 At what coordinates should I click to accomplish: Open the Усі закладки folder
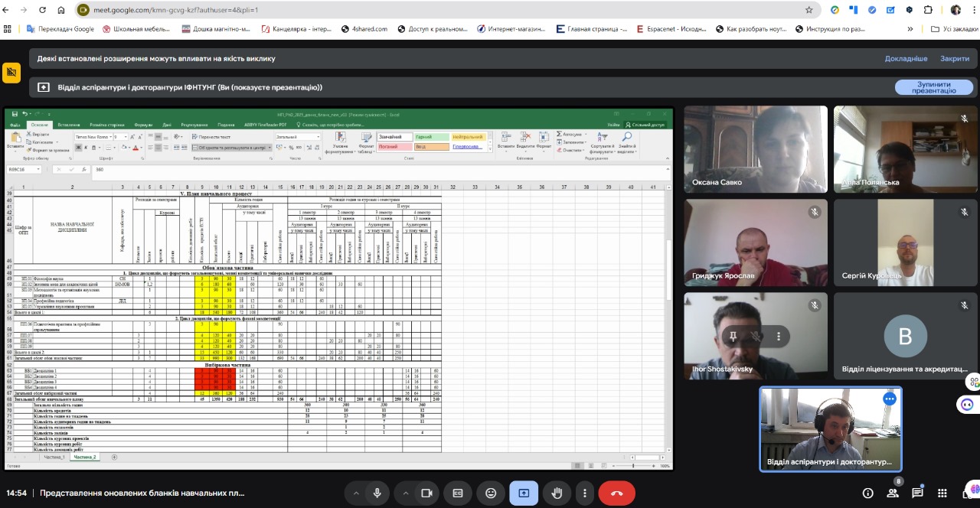[x=954, y=29]
